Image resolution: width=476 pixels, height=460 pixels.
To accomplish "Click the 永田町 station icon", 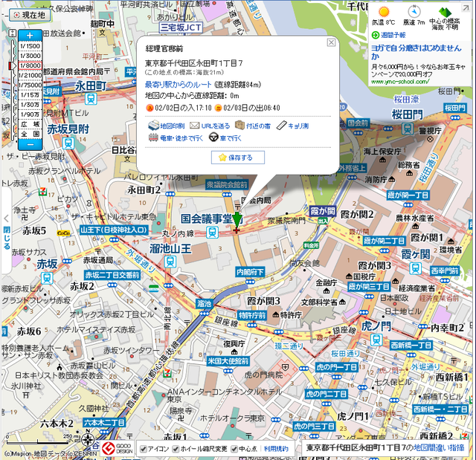I will click(x=91, y=99).
